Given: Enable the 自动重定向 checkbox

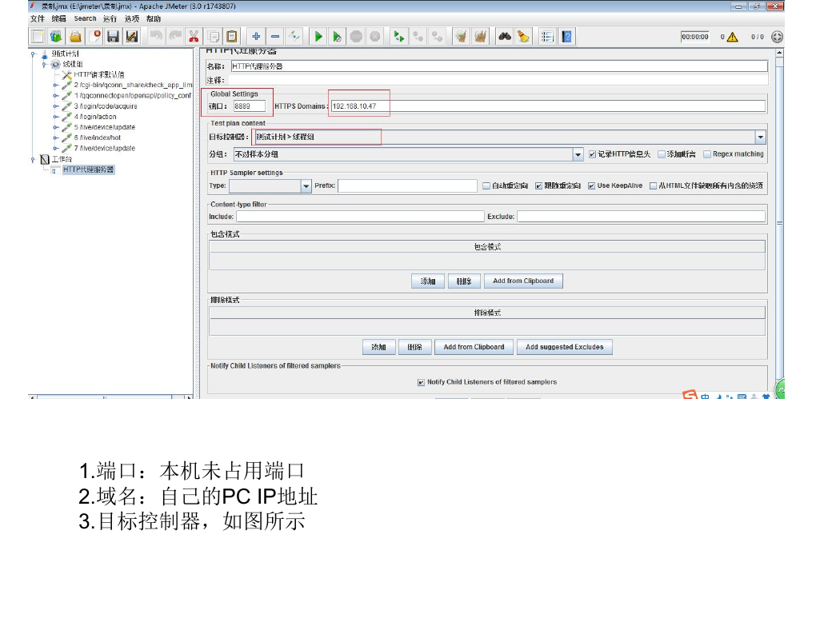Looking at the screenshot, I should coord(486,185).
